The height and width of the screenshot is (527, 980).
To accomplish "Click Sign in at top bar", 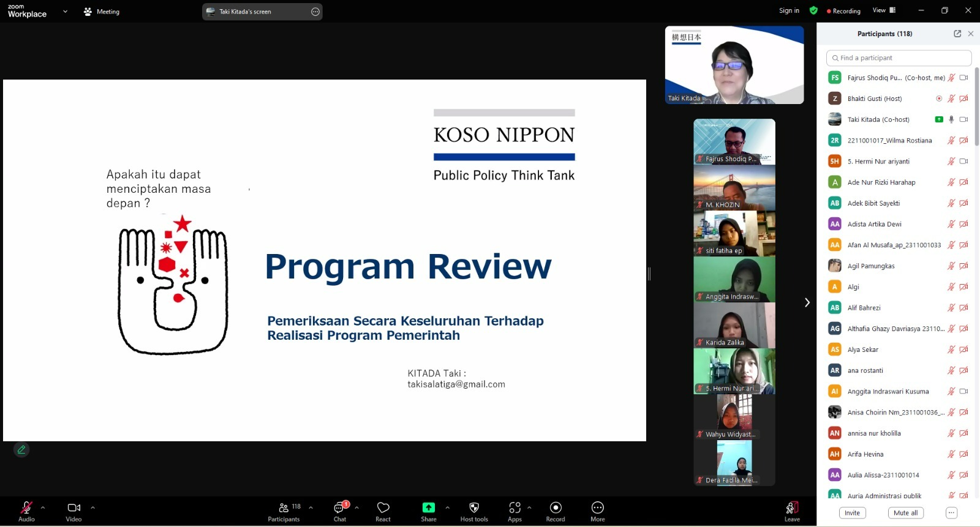I will pos(789,10).
